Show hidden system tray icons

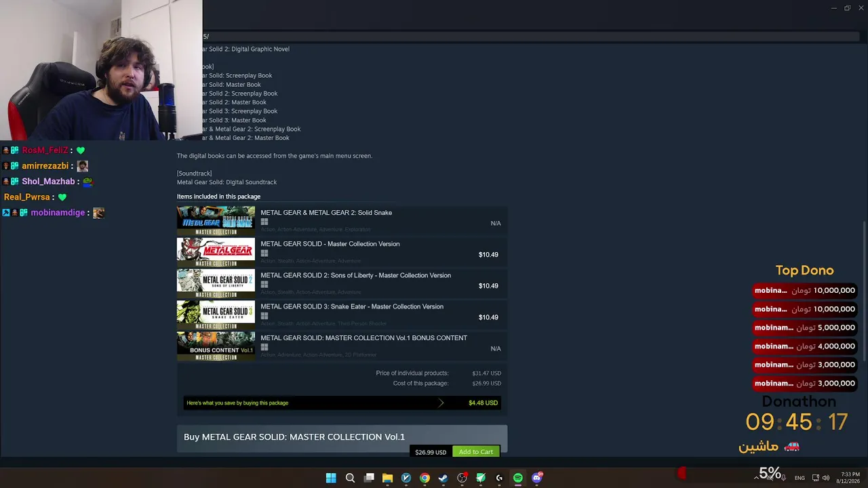(x=756, y=478)
